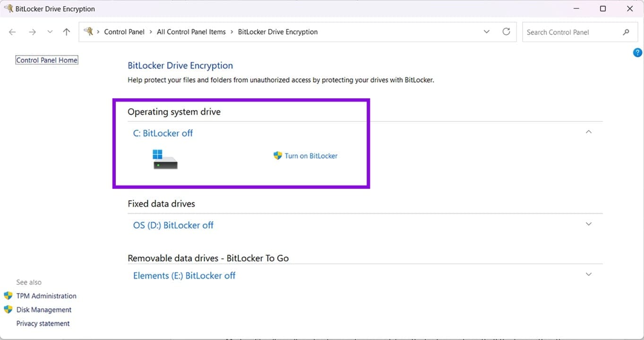Click the See also label

tap(29, 282)
